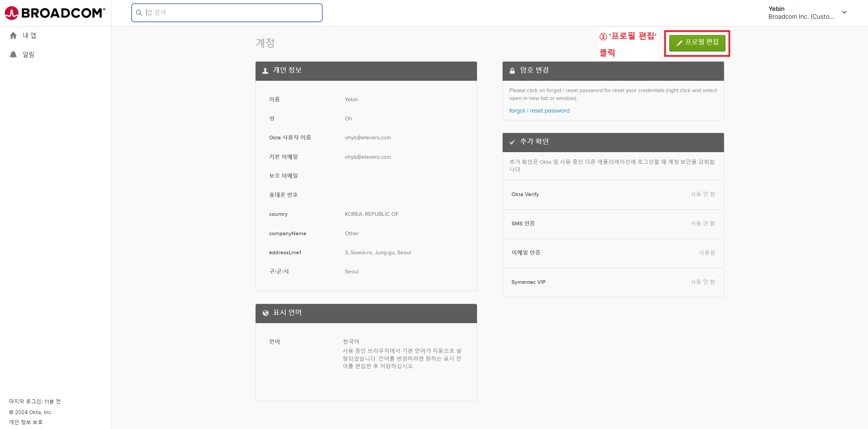The height and width of the screenshot is (429, 868).
Task: Open 알림 in the sidebar
Action: (x=29, y=54)
